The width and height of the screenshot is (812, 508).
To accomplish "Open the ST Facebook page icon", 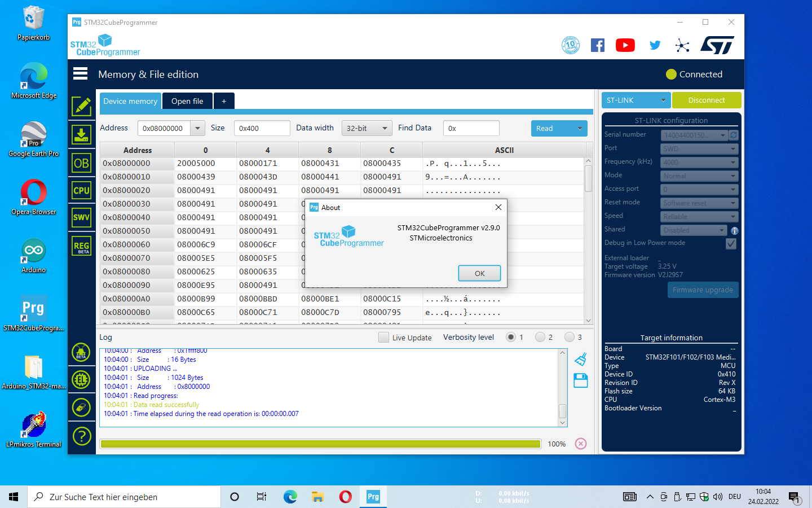I will [598, 45].
